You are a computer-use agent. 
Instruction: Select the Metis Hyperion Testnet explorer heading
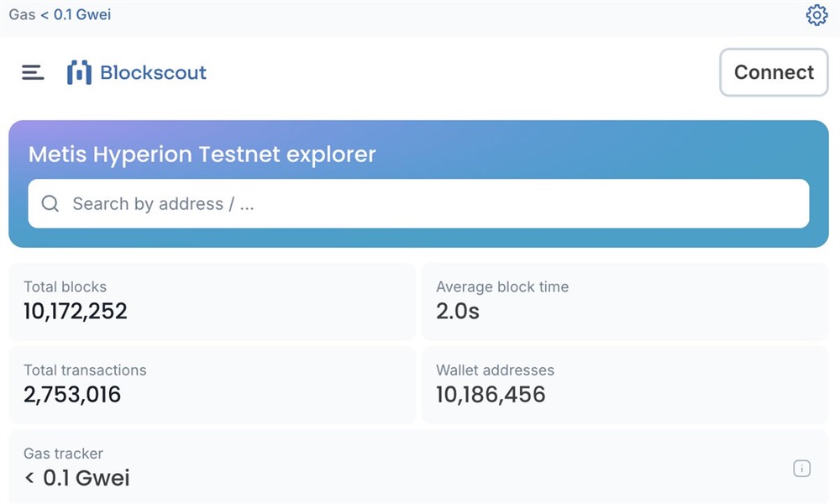(x=202, y=155)
